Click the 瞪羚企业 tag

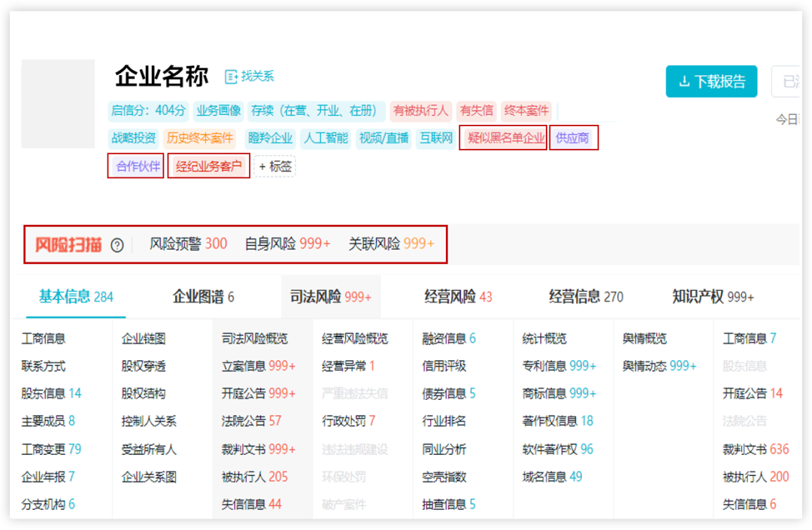pos(271,138)
